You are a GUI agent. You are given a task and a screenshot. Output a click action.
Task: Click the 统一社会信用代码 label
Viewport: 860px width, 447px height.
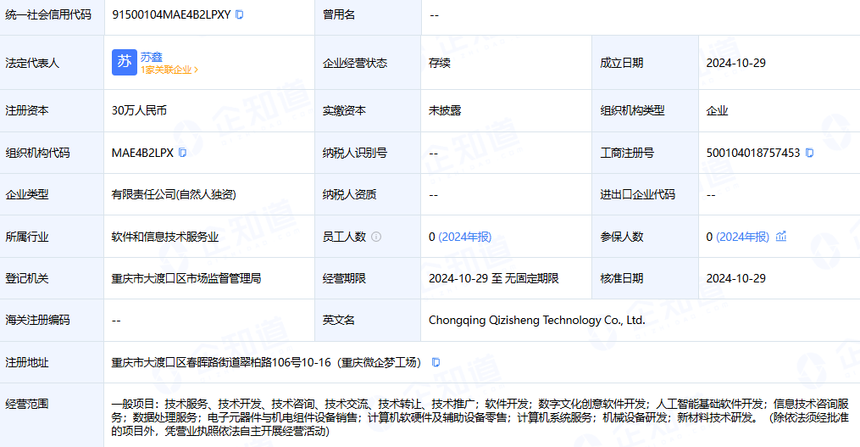tap(48, 15)
